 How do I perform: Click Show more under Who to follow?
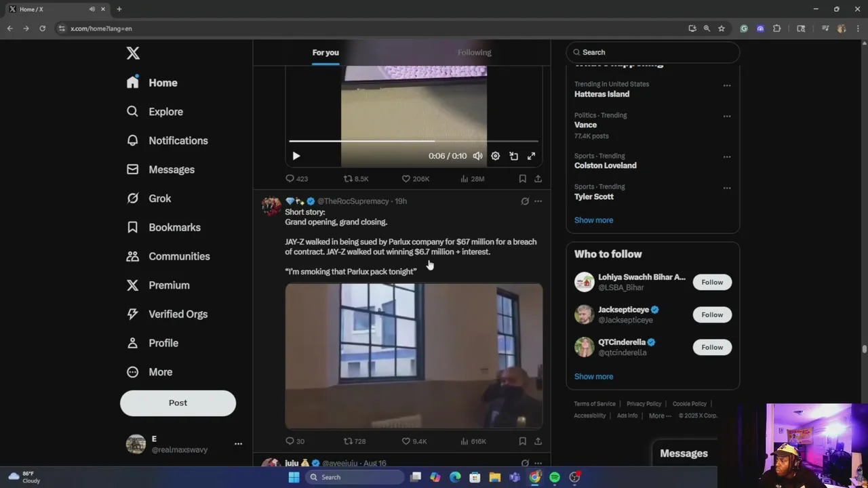[593, 377]
